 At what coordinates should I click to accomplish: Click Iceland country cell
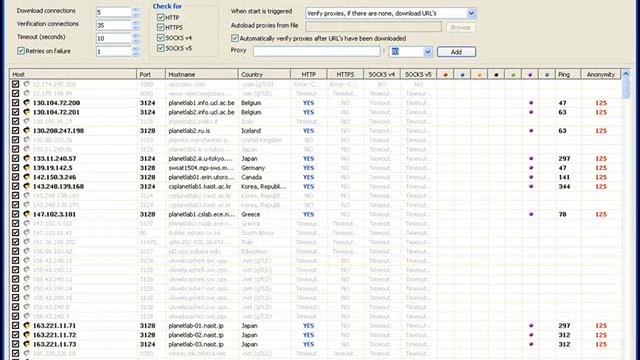[x=251, y=131]
